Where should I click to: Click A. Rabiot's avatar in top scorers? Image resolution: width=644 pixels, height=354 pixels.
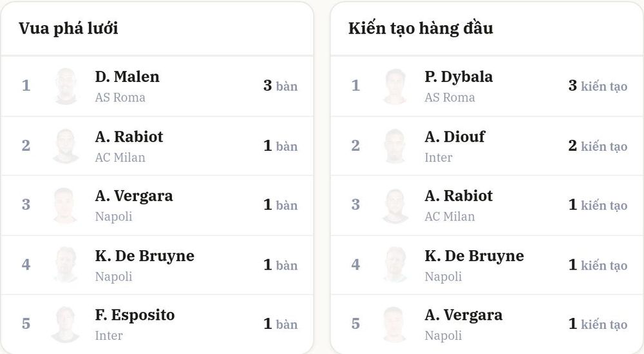pyautogui.click(x=66, y=146)
